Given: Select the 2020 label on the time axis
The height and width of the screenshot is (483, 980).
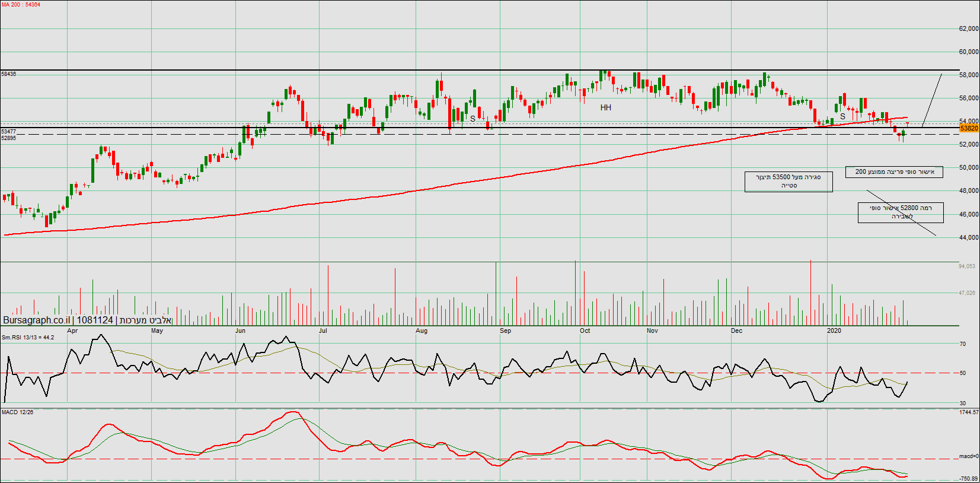Looking at the screenshot, I should coord(834,331).
